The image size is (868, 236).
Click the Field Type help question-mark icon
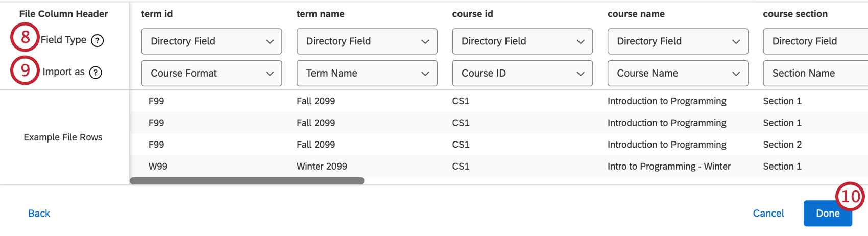point(97,41)
